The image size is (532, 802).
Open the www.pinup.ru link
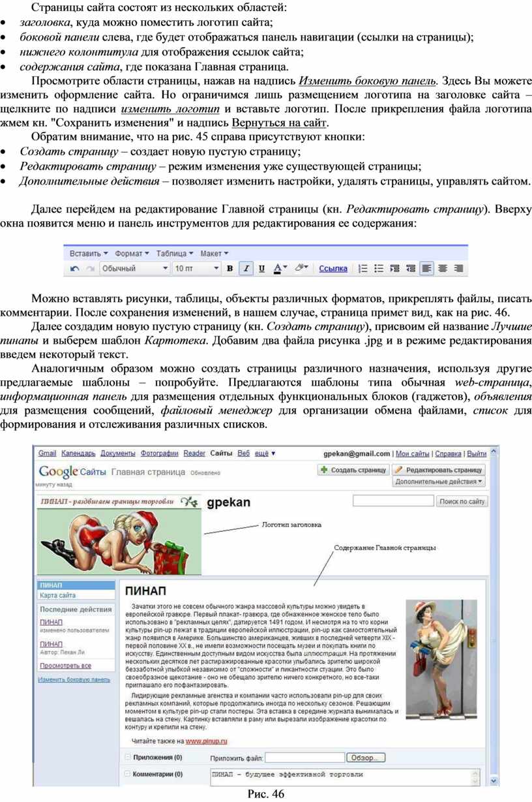tap(206, 741)
